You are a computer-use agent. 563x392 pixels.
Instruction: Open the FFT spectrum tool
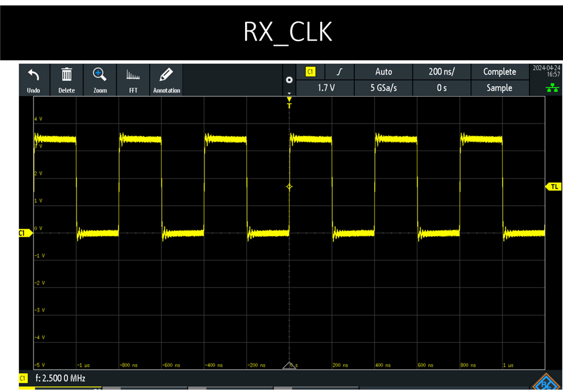[133, 75]
